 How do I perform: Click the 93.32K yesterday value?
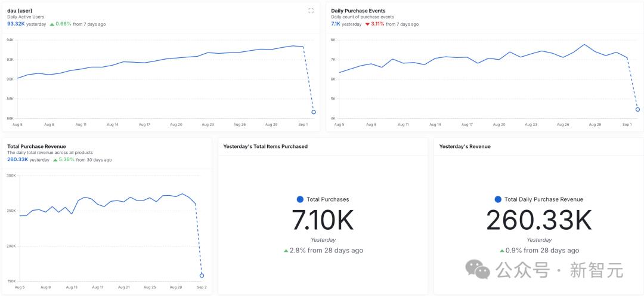click(16, 24)
